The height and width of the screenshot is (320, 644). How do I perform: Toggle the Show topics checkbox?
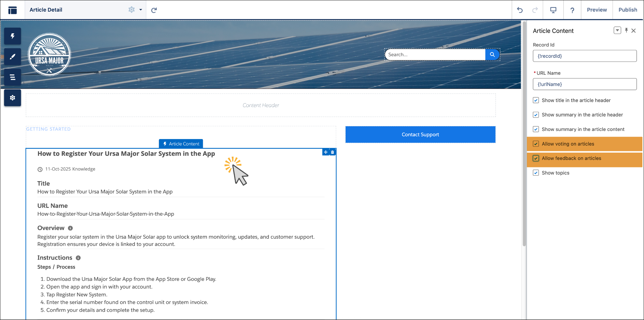pyautogui.click(x=536, y=173)
